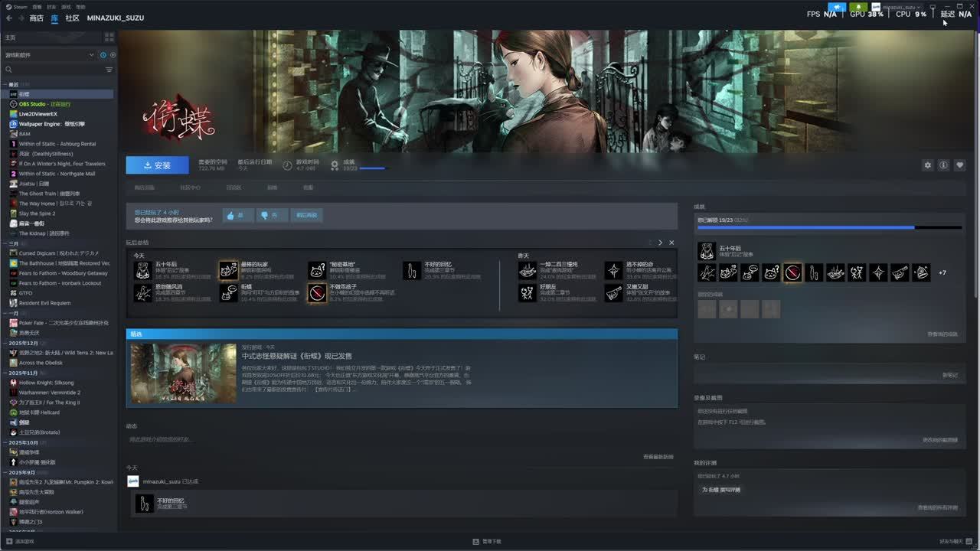Open the library grid view icon
This screenshot has width=980, height=551.
109,37
